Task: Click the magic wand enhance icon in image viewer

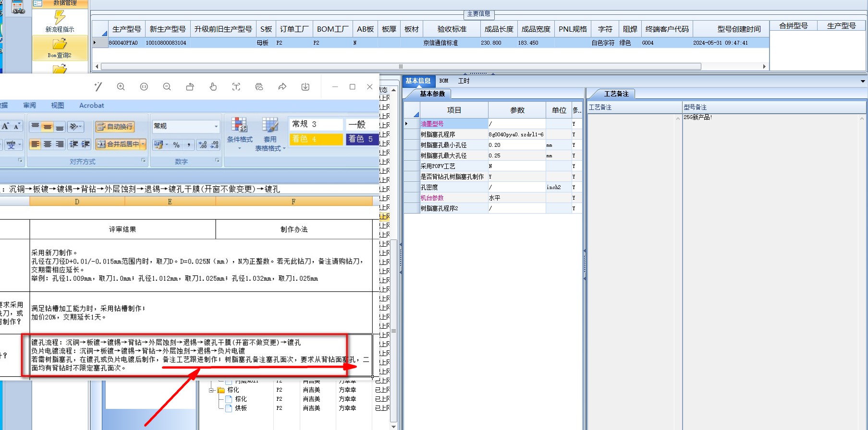Action: click(x=98, y=87)
